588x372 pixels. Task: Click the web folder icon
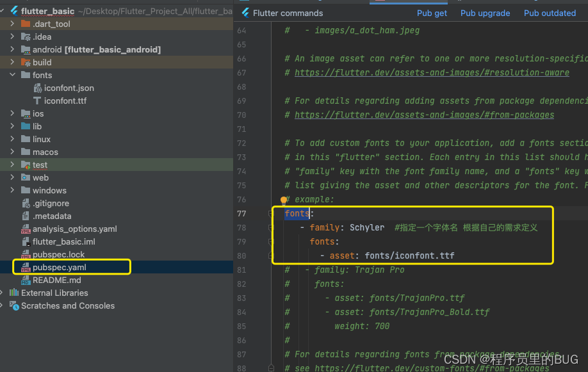[x=26, y=178]
